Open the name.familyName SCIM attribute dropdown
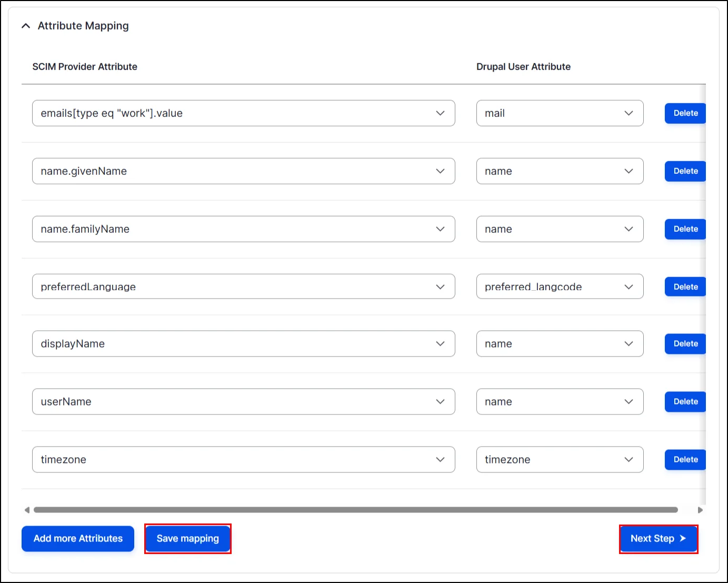The height and width of the screenshot is (583, 728). (243, 229)
